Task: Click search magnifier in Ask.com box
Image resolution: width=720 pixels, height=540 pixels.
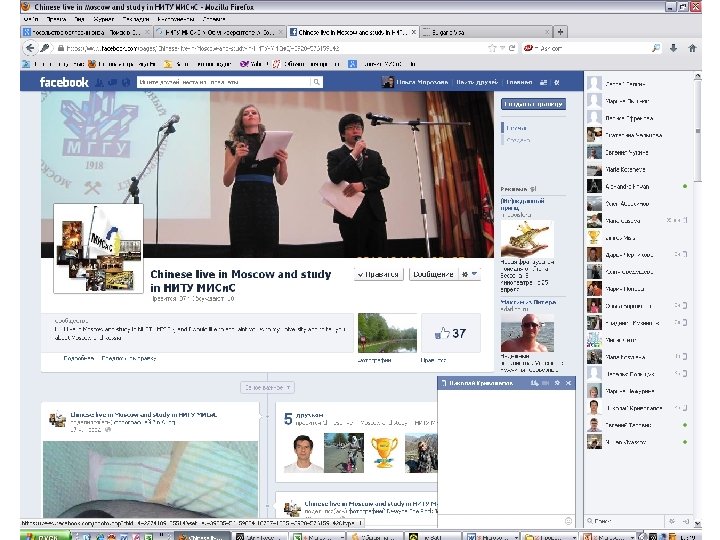Action: (x=656, y=48)
